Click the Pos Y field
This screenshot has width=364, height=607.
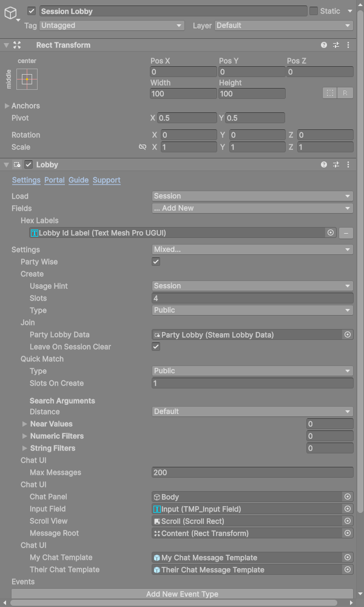coord(252,72)
